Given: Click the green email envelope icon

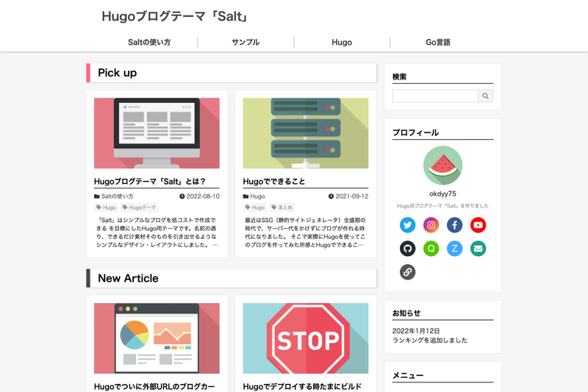Looking at the screenshot, I should coord(478,249).
